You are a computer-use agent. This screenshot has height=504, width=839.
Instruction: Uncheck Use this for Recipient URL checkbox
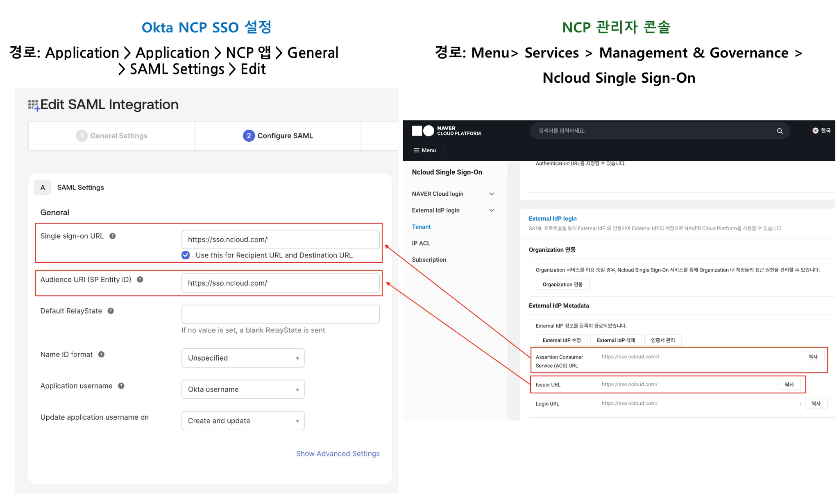point(186,255)
